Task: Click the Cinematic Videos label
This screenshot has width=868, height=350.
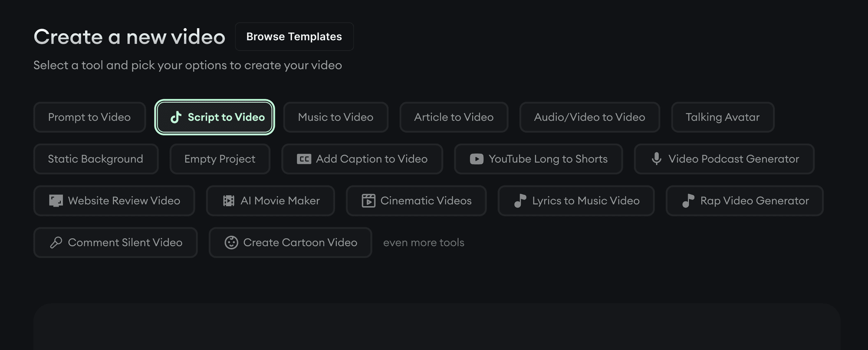Action: point(426,201)
